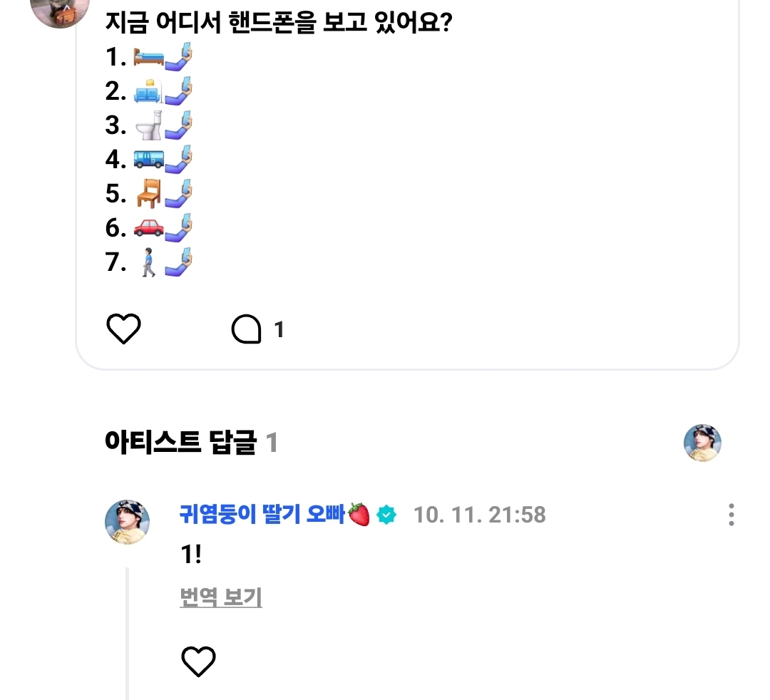Like the artist's reply "1!"

(198, 662)
